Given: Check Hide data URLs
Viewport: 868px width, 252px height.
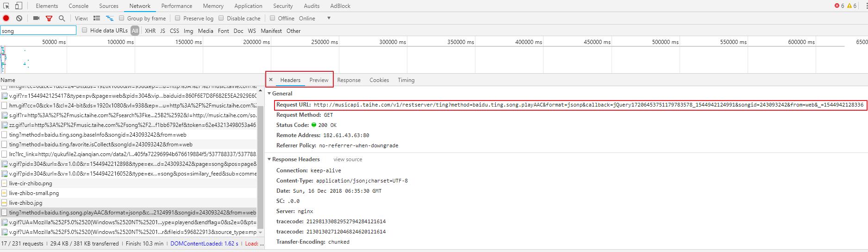Looking at the screenshot, I should 84,30.
